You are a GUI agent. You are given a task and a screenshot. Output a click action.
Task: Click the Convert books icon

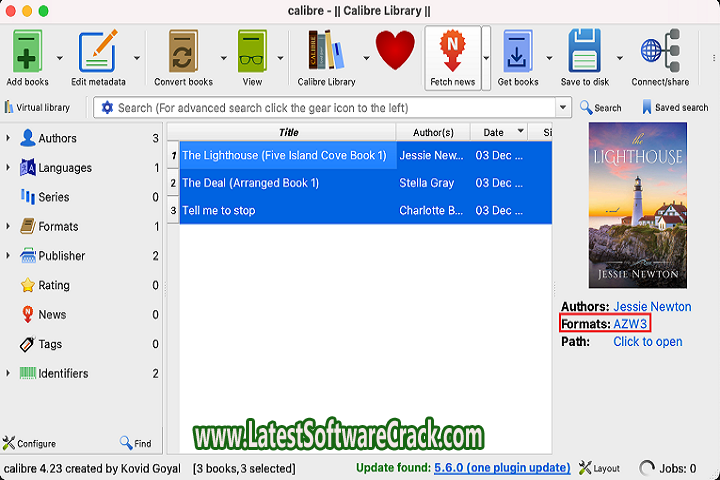tap(183, 50)
